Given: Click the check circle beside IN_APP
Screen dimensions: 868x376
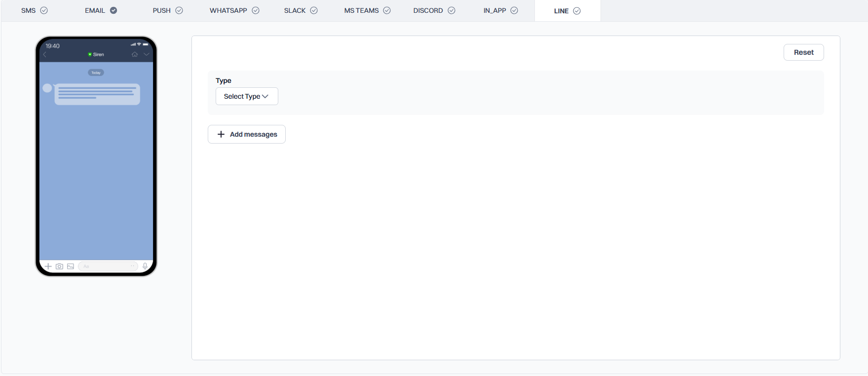Looking at the screenshot, I should coord(514,10).
